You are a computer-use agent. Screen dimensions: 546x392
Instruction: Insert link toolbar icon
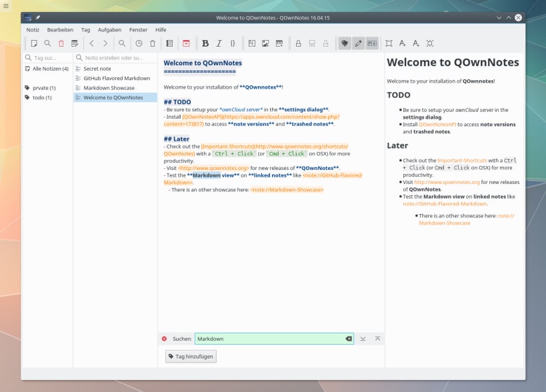tap(252, 43)
